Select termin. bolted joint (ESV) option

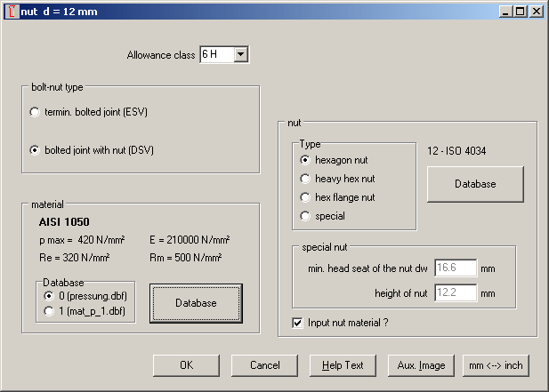point(35,112)
